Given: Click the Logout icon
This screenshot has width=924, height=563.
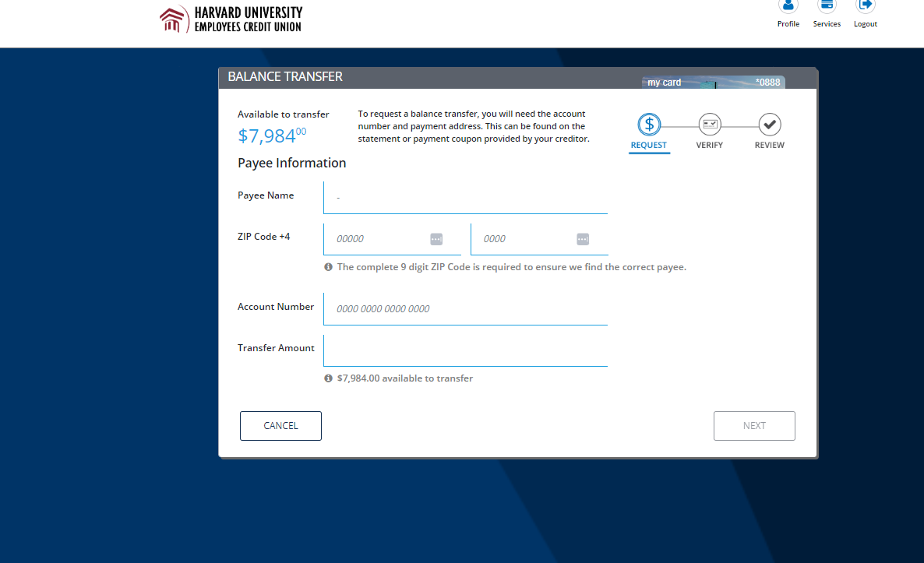Looking at the screenshot, I should point(865,6).
